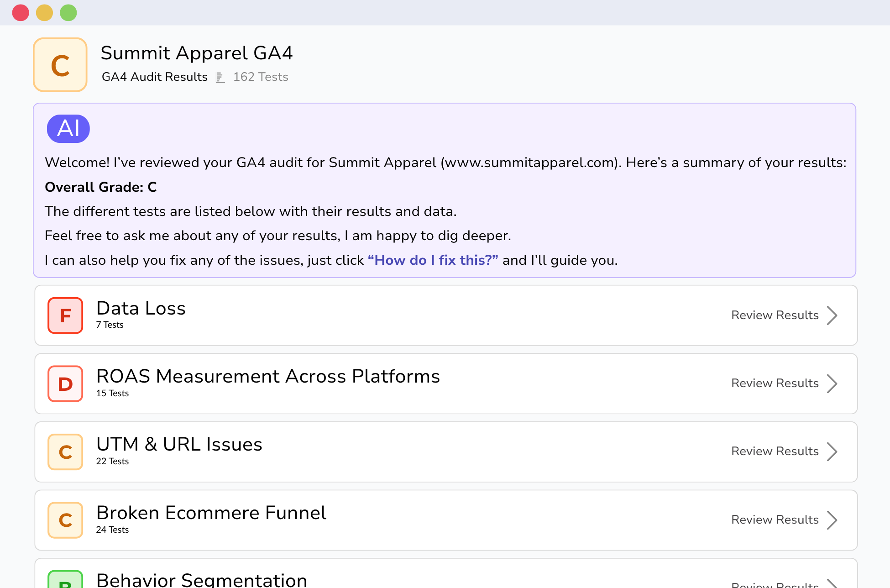This screenshot has width=890, height=588.
Task: Click the GA4 Audit Results subtitle
Action: coord(155,77)
